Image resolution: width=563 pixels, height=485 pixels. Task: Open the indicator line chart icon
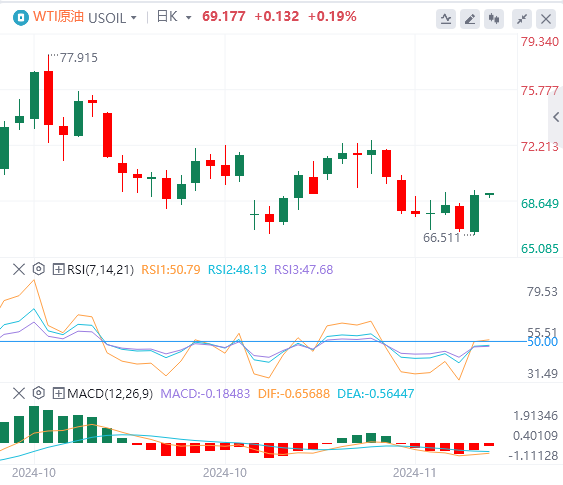(446, 19)
